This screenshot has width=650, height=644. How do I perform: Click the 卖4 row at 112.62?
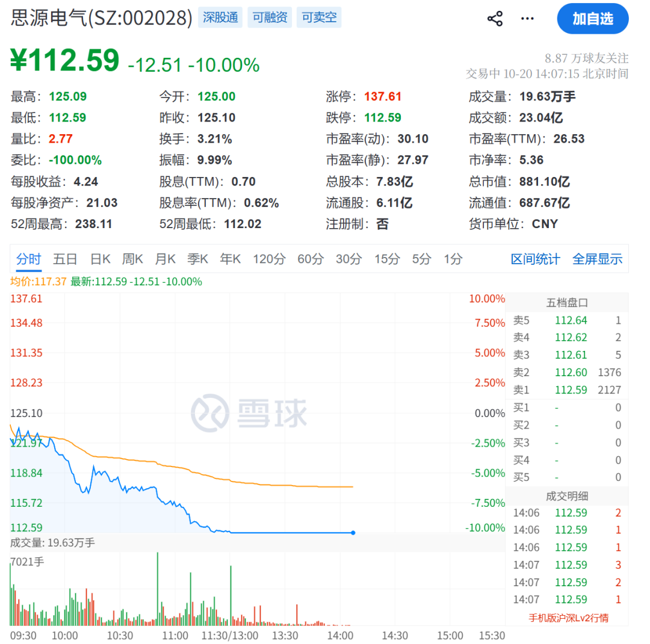tap(567, 338)
